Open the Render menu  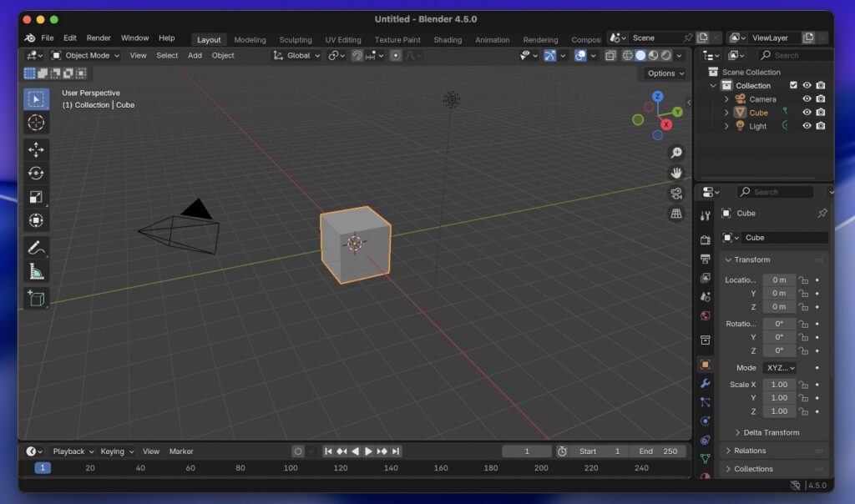tap(99, 38)
